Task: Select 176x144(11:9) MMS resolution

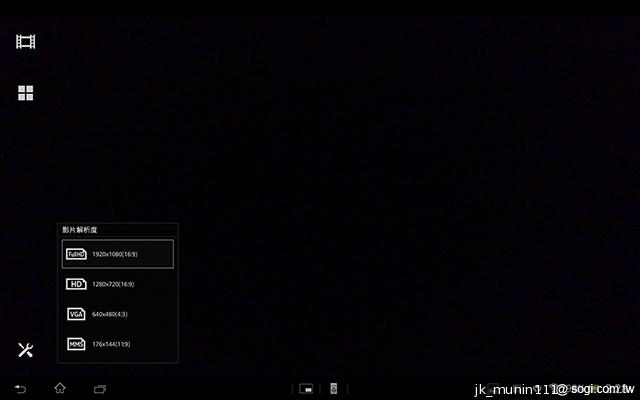Action: (x=118, y=344)
